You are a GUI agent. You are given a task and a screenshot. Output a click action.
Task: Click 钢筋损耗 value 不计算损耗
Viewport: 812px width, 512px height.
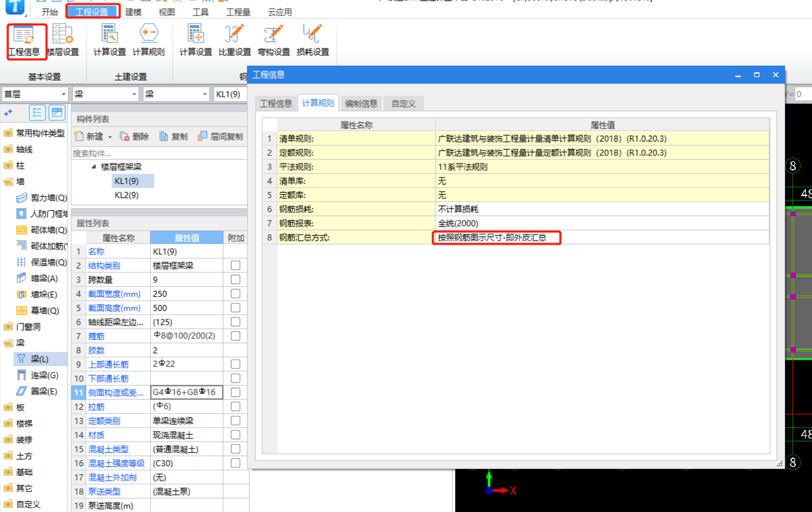point(603,209)
